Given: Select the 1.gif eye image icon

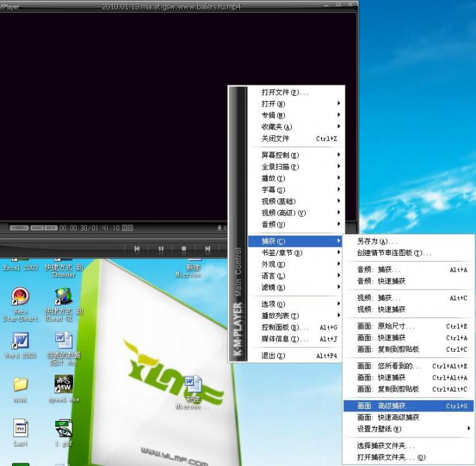Looking at the screenshot, I should pyautogui.click(x=63, y=429).
